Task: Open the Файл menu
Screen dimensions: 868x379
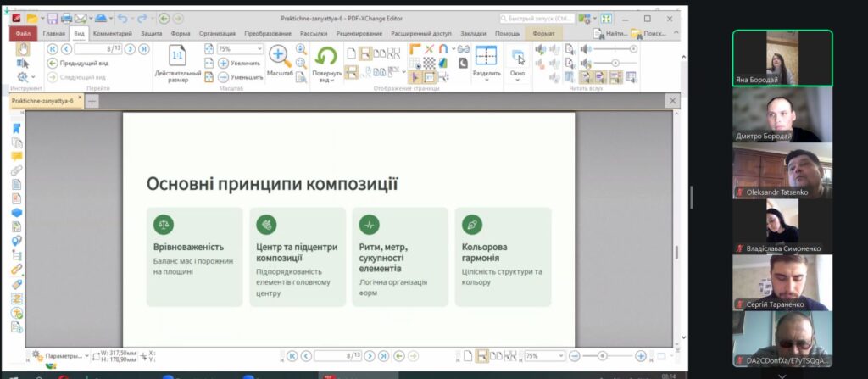Action: tap(23, 33)
